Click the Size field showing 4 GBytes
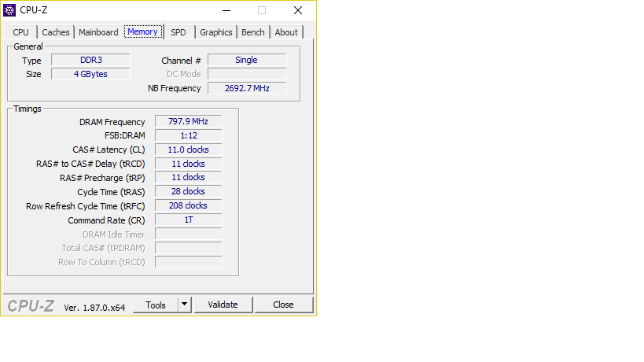Viewport: 644px width, 362px height. point(90,74)
